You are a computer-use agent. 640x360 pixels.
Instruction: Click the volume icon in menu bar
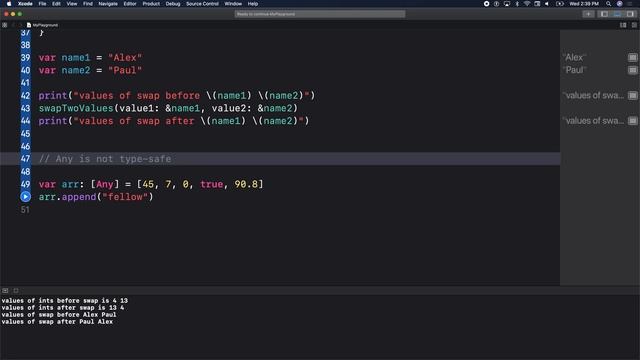[547, 4]
